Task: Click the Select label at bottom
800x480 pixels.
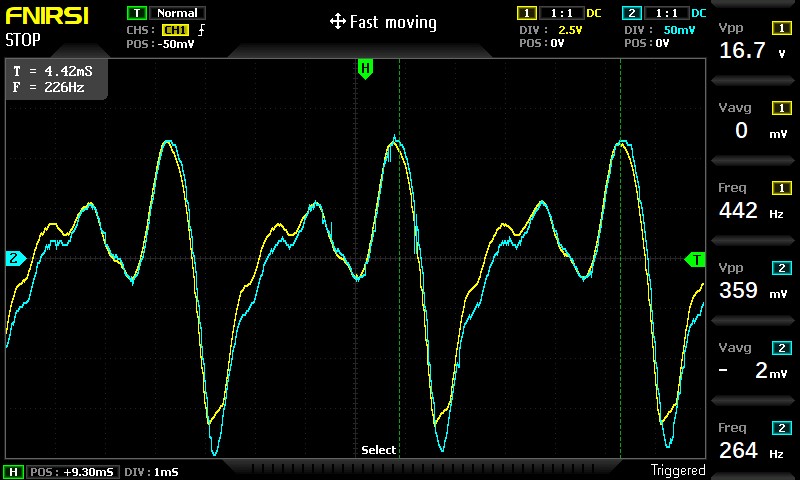Action: (x=378, y=450)
